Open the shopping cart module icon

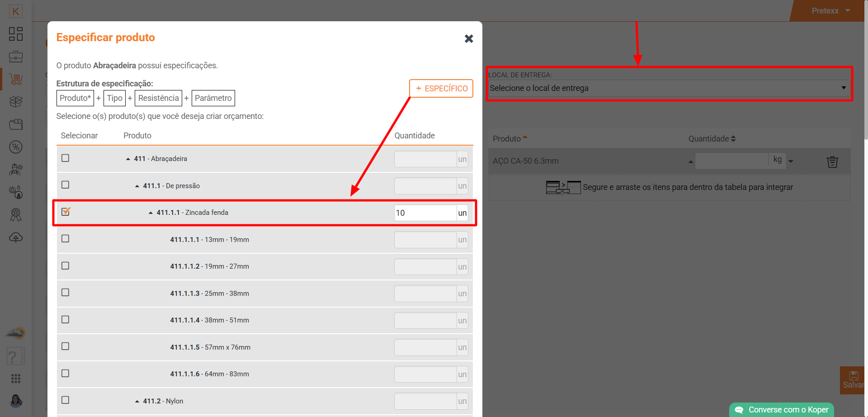(16, 79)
